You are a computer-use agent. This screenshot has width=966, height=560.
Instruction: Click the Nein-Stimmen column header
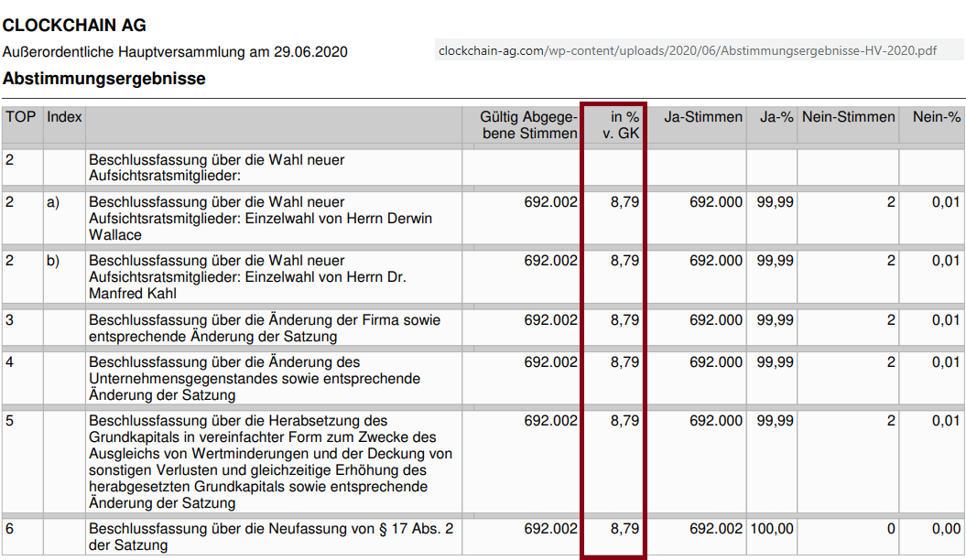(x=848, y=117)
